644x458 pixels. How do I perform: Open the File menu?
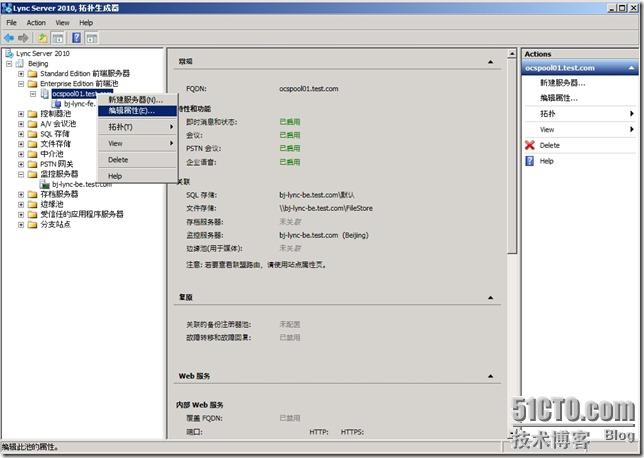click(12, 23)
